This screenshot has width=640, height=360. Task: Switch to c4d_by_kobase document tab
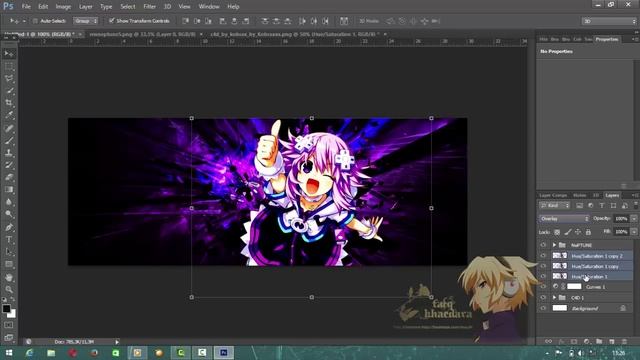click(x=294, y=34)
